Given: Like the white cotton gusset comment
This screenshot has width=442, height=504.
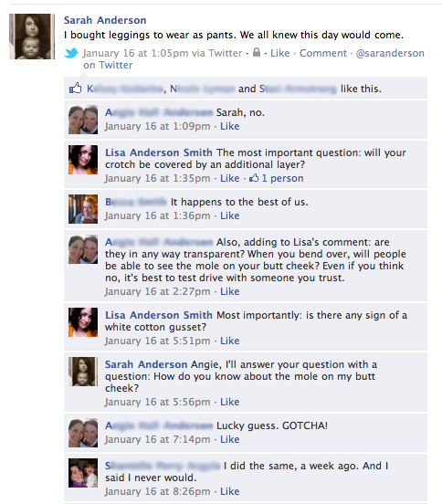Looking at the screenshot, I should coord(229,341).
